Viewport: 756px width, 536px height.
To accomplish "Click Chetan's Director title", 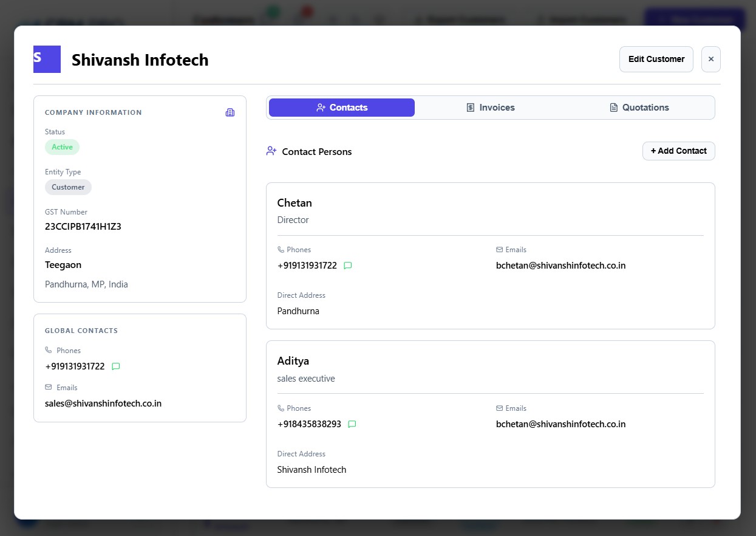I will tap(293, 220).
